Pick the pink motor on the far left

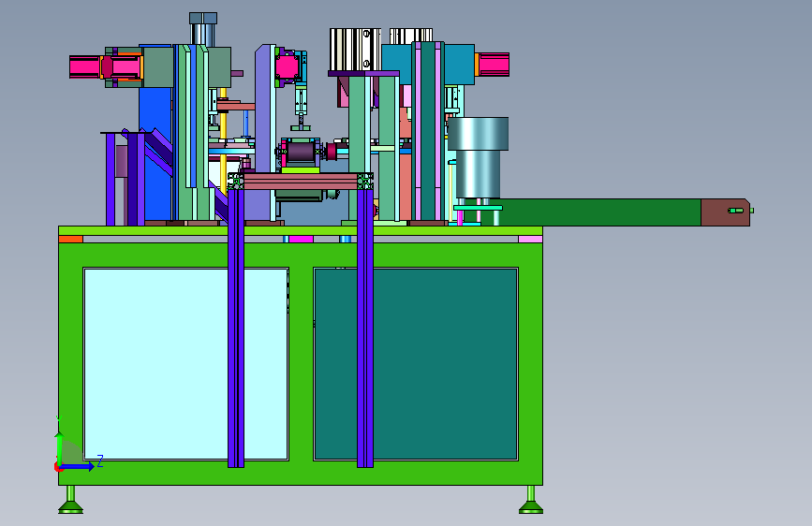click(85, 67)
